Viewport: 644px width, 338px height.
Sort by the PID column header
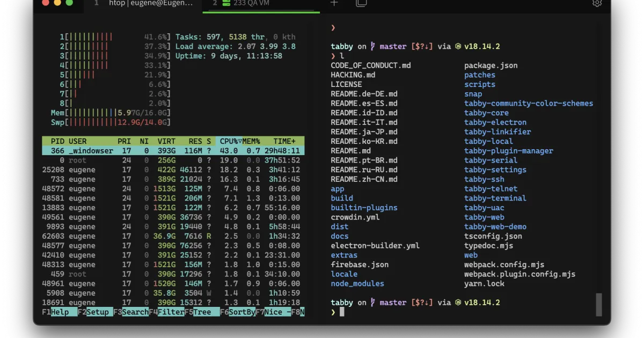57,141
